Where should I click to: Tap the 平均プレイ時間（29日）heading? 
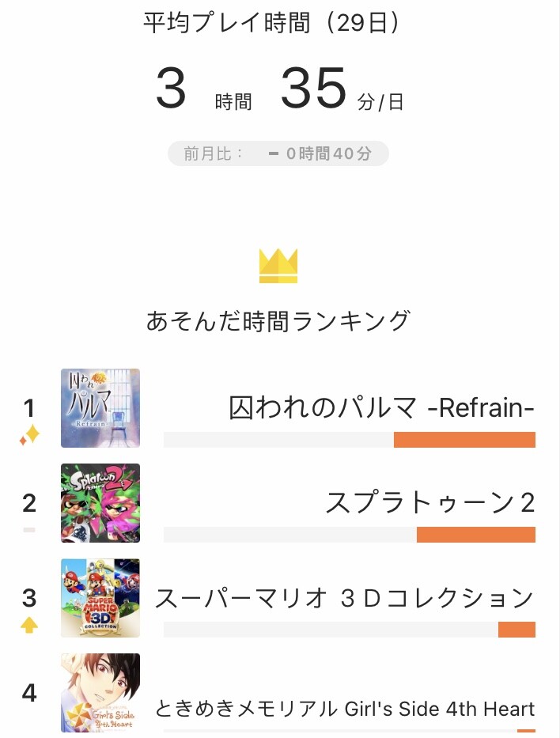(x=273, y=23)
